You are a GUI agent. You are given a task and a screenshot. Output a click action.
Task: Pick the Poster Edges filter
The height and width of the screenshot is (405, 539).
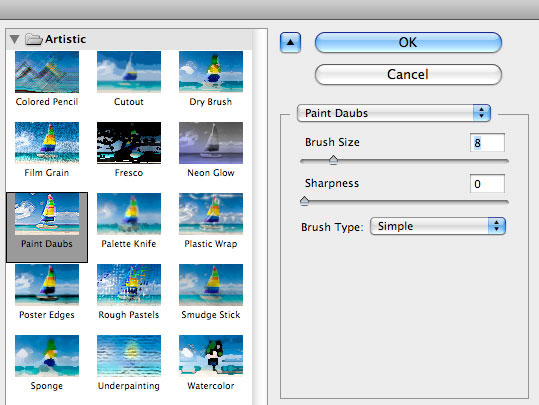[47, 285]
